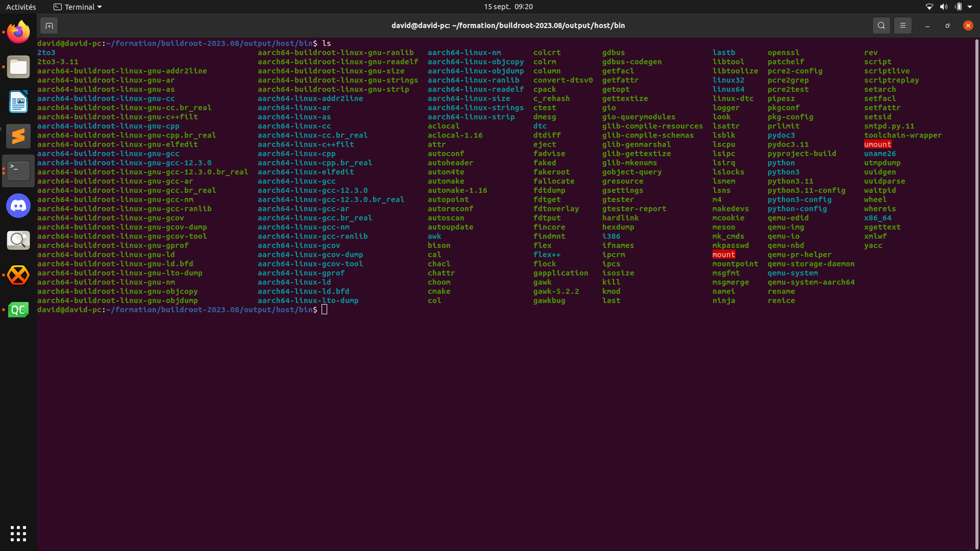Minimize the terminal window

coord(927,26)
